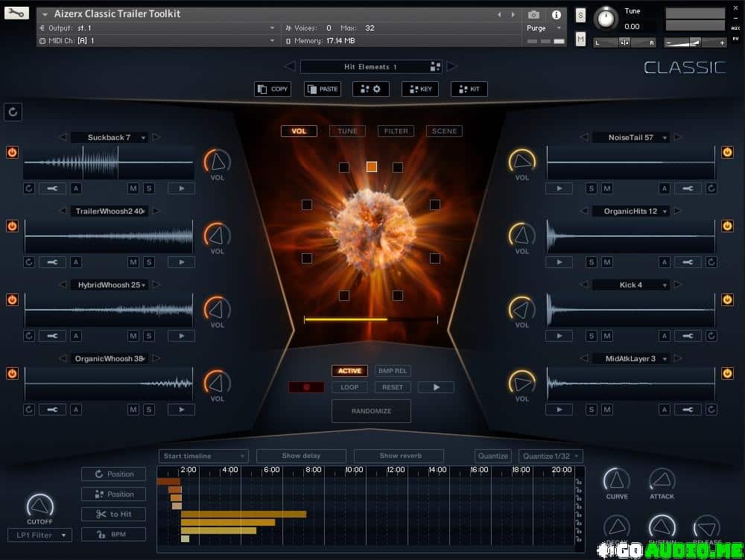The image size is (745, 560).
Task: Adjust the CUTOFF knob
Action: point(40,506)
